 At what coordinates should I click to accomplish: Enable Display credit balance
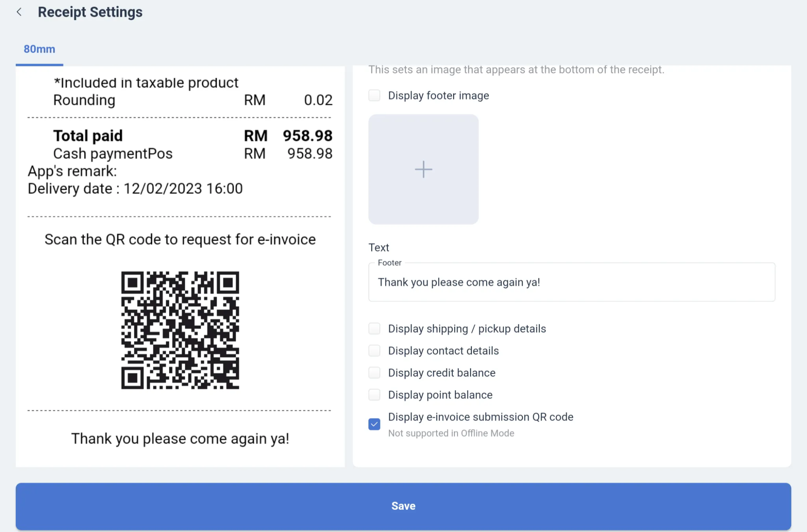click(374, 373)
